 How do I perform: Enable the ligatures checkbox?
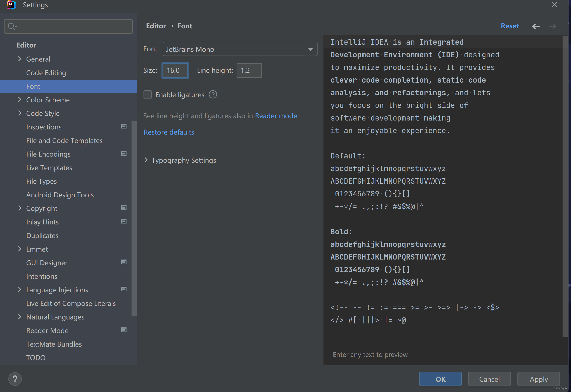(x=148, y=95)
